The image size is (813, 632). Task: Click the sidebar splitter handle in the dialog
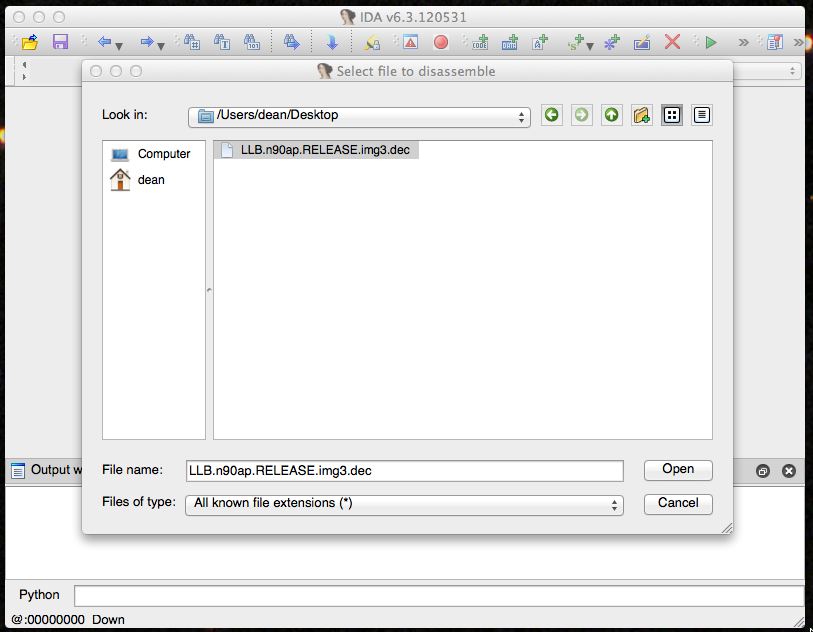(209, 290)
